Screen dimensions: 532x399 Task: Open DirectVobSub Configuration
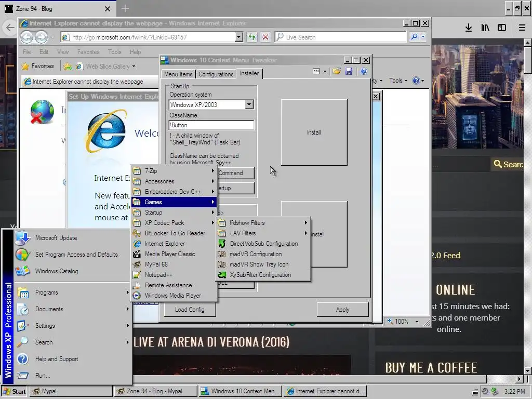tap(263, 244)
